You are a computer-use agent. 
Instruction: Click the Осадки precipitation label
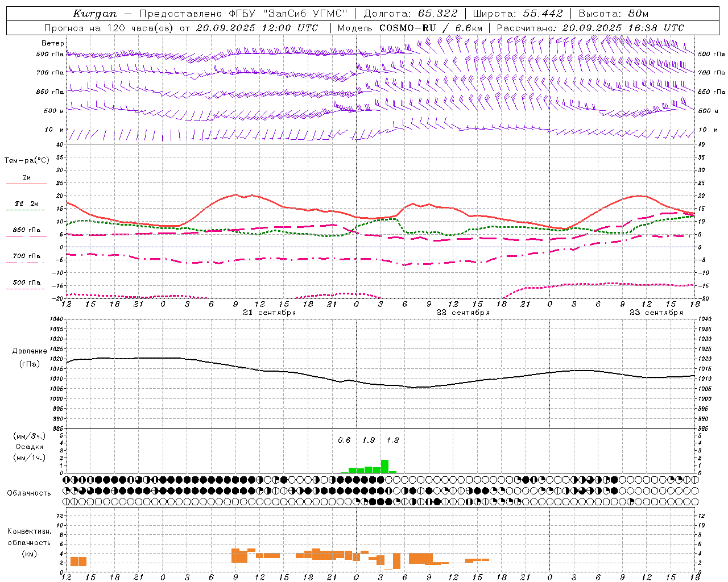[29, 447]
